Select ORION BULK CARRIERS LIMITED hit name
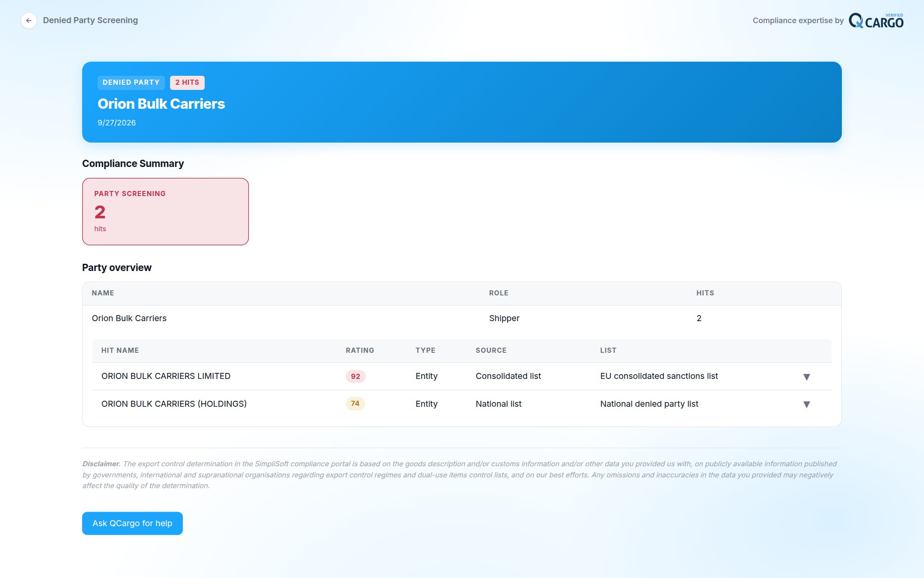 [x=166, y=376]
